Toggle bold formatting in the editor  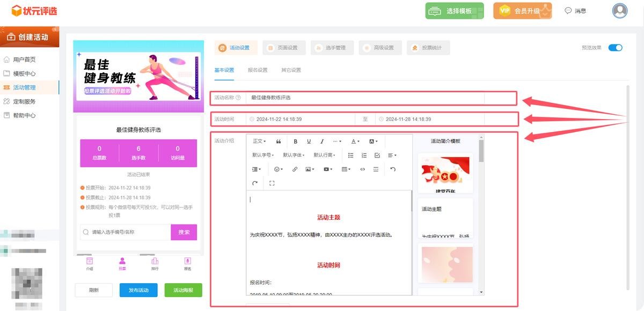295,142
